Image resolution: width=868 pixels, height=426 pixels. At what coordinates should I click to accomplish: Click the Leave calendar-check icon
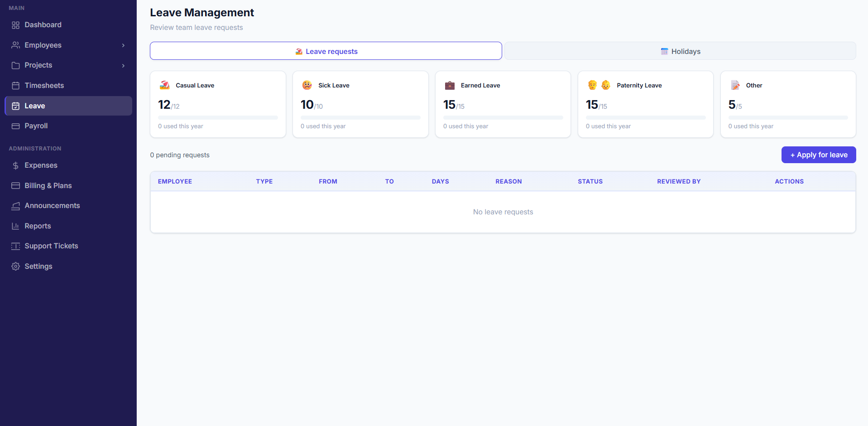pos(15,106)
